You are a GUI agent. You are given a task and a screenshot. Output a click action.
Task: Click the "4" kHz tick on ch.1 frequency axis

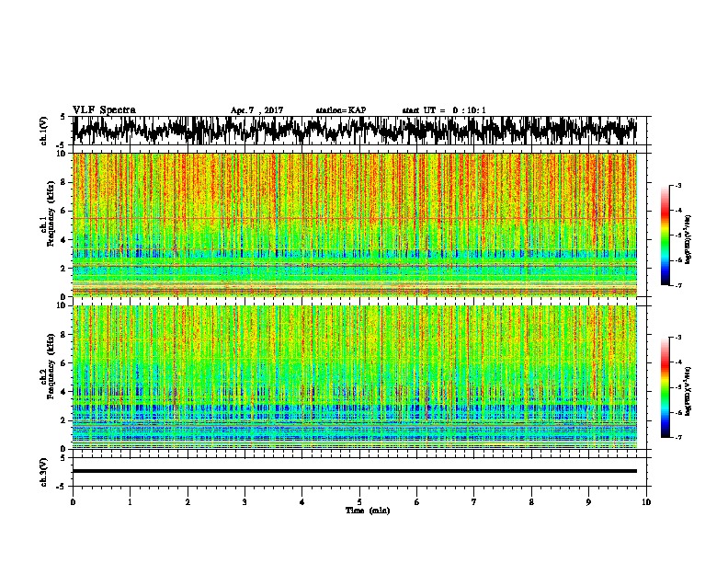point(64,240)
